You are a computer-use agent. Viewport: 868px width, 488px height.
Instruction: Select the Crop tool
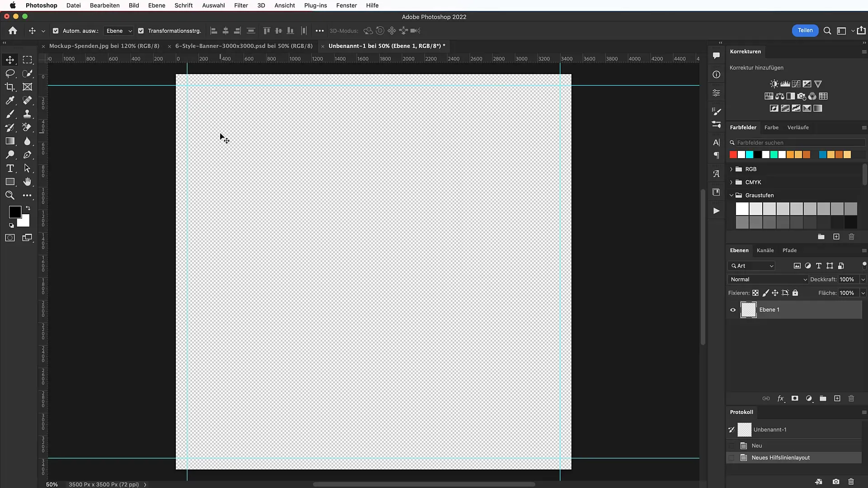click(9, 86)
